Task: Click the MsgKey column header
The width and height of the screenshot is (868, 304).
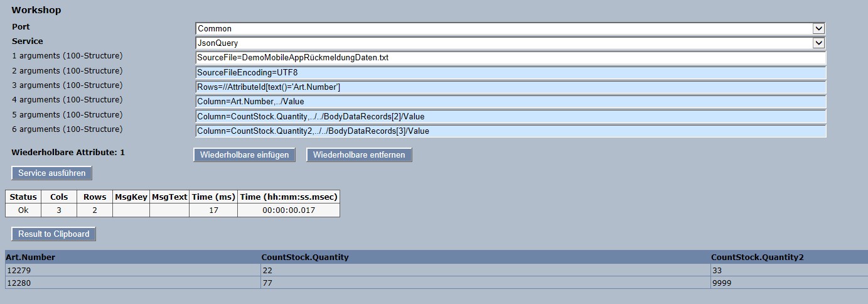Action: click(131, 197)
